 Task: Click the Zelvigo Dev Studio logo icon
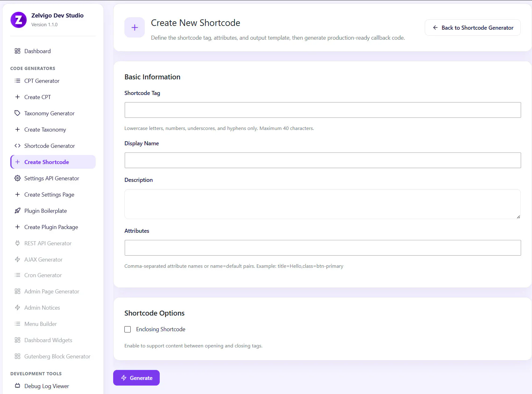19,20
